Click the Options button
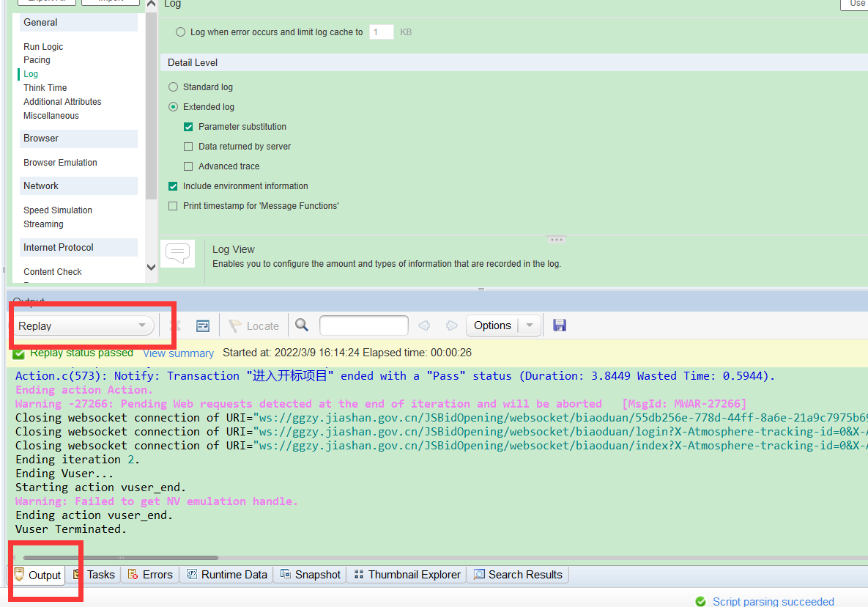Image resolution: width=868 pixels, height=607 pixels. click(492, 325)
